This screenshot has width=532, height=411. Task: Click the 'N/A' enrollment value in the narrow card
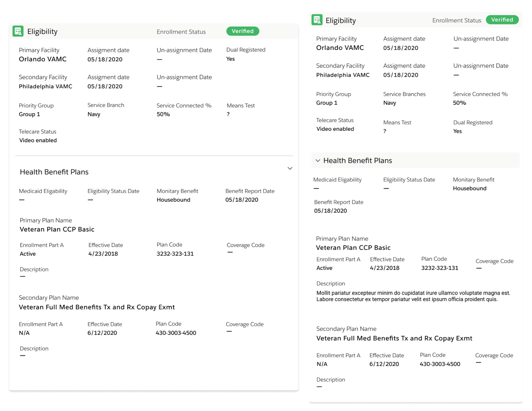322,364
